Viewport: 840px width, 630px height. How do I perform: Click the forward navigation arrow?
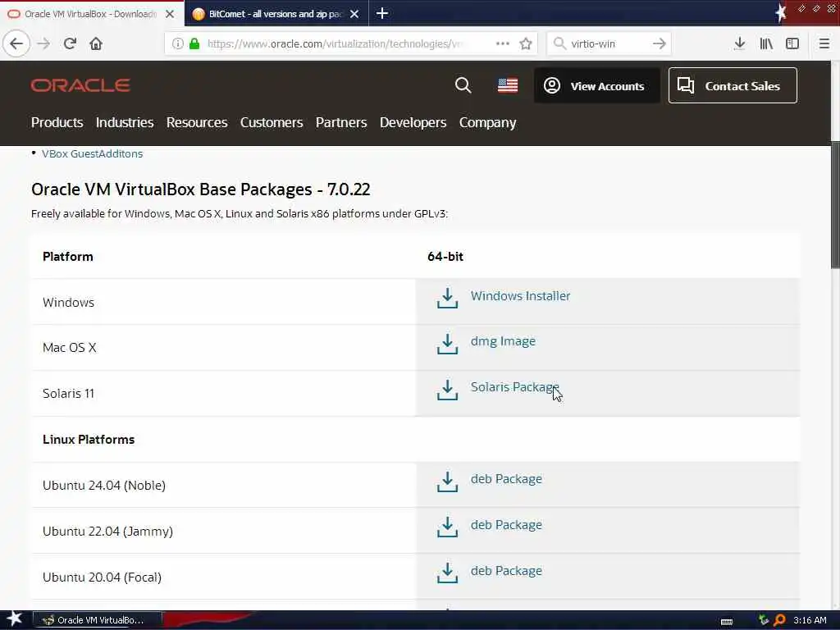point(44,43)
